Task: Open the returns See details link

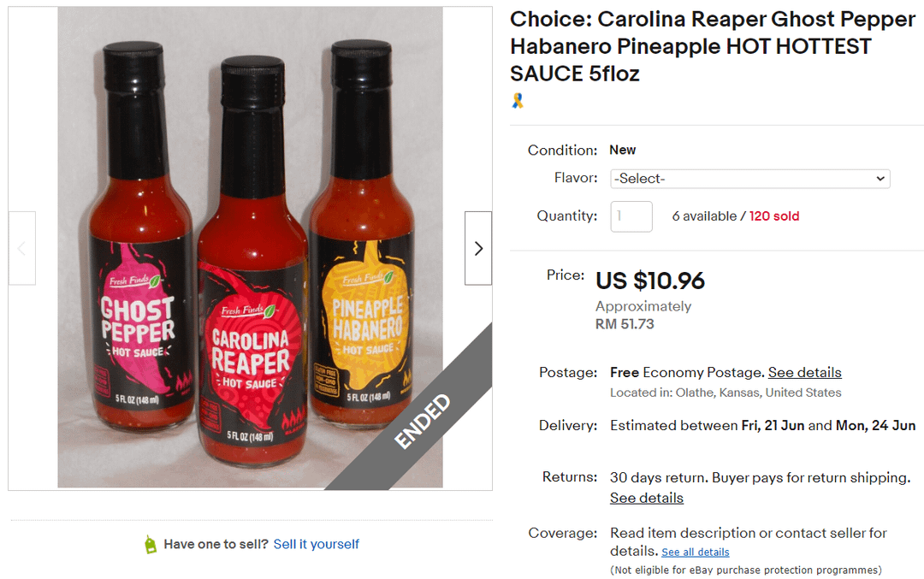Action: [x=646, y=498]
